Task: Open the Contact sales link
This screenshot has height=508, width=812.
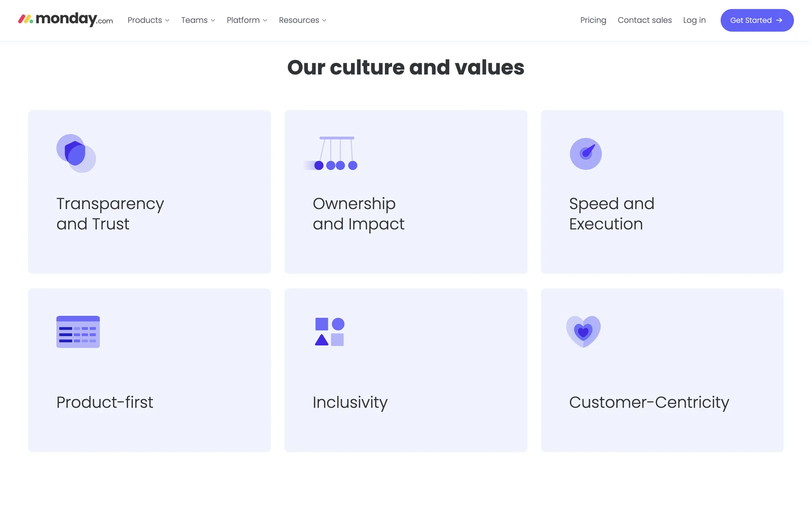Action: pyautogui.click(x=645, y=20)
